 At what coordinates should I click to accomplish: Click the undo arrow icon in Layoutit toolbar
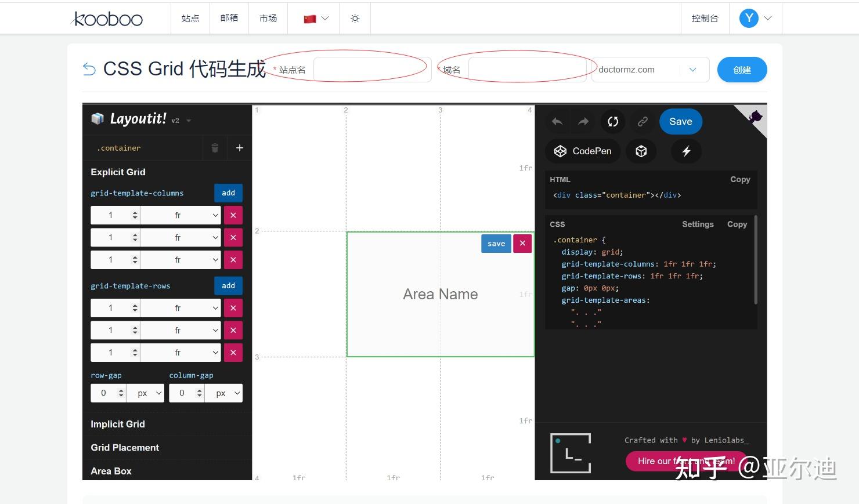[557, 121]
